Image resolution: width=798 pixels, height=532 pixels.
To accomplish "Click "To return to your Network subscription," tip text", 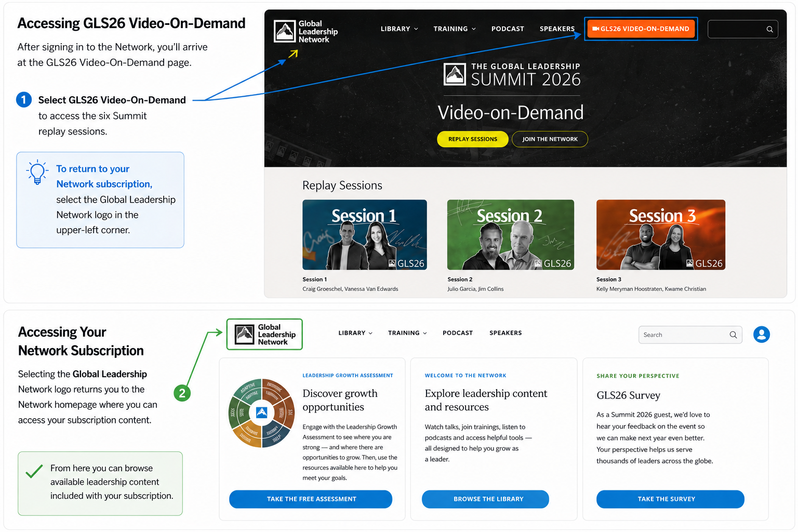I will click(x=104, y=177).
